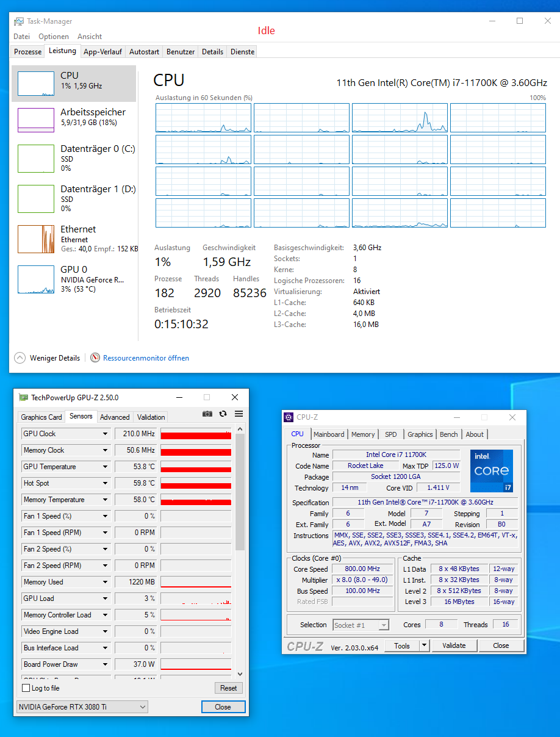This screenshot has height=737, width=560.
Task: Click the GPU-Z title bar icon
Action: point(24,397)
